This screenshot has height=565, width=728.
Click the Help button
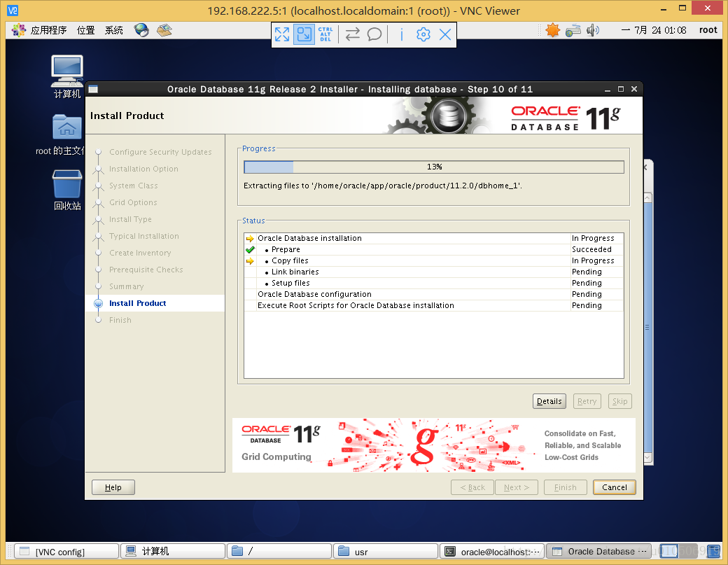pos(113,487)
